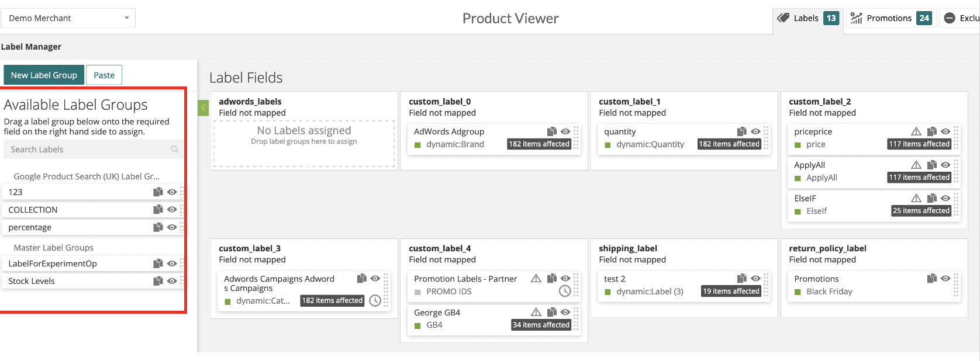Viewport: 980px width, 361px height.
Task: Click the New Label Group button
Action: point(44,75)
